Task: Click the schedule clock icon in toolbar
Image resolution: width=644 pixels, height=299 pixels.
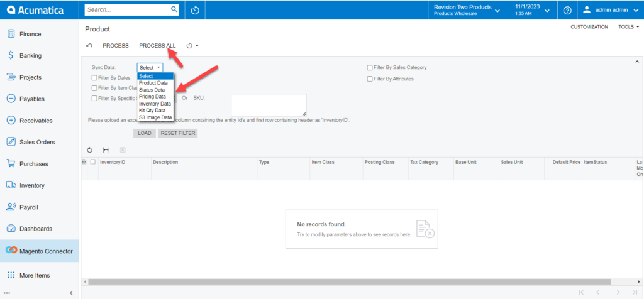Action: [189, 45]
